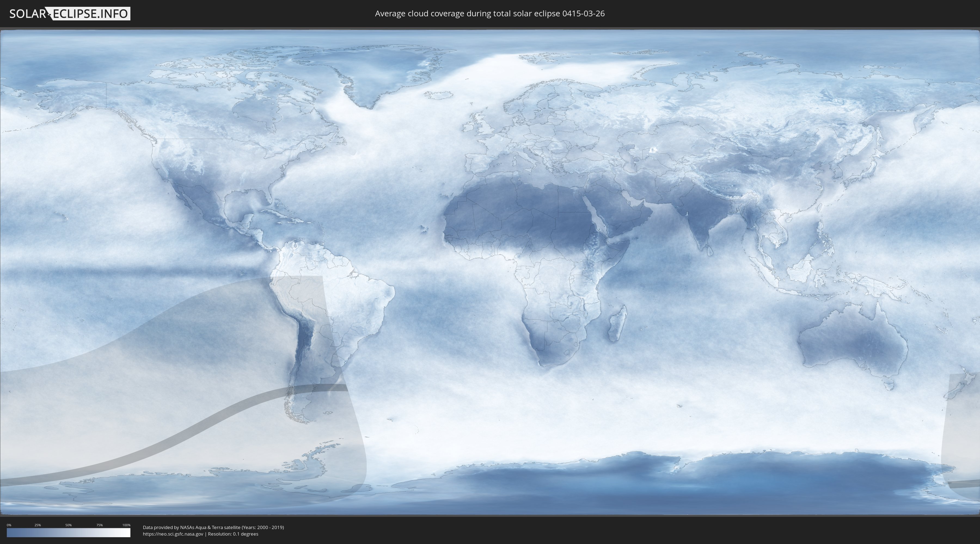980x544 pixels.
Task: Click the 'Data provided by NASAs Aqua & Terra satellite' text
Action: (191, 527)
